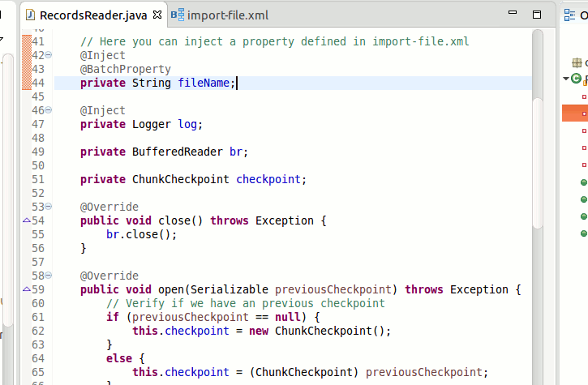The image size is (588, 385).
Task: Select the package declaration icon in Outline
Action: (x=577, y=62)
